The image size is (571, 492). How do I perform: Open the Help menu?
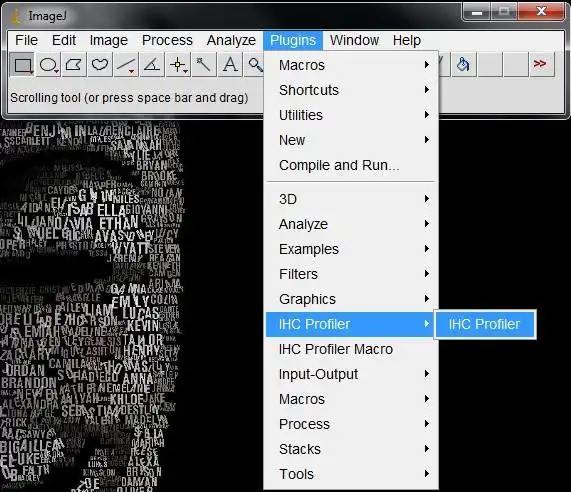(407, 40)
